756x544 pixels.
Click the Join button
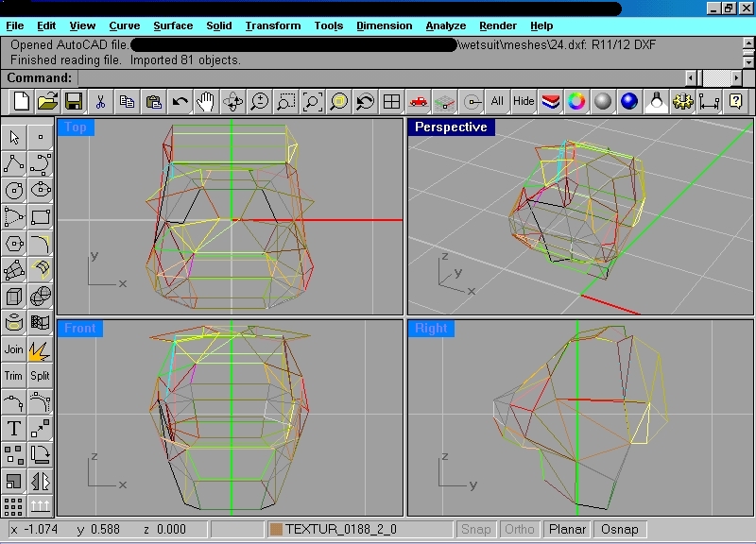click(14, 349)
